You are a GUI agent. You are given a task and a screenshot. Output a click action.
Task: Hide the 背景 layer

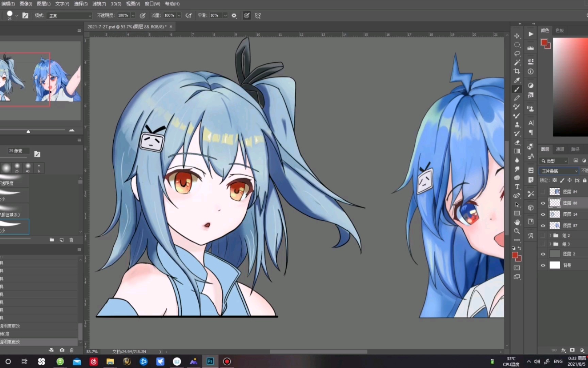[543, 265]
